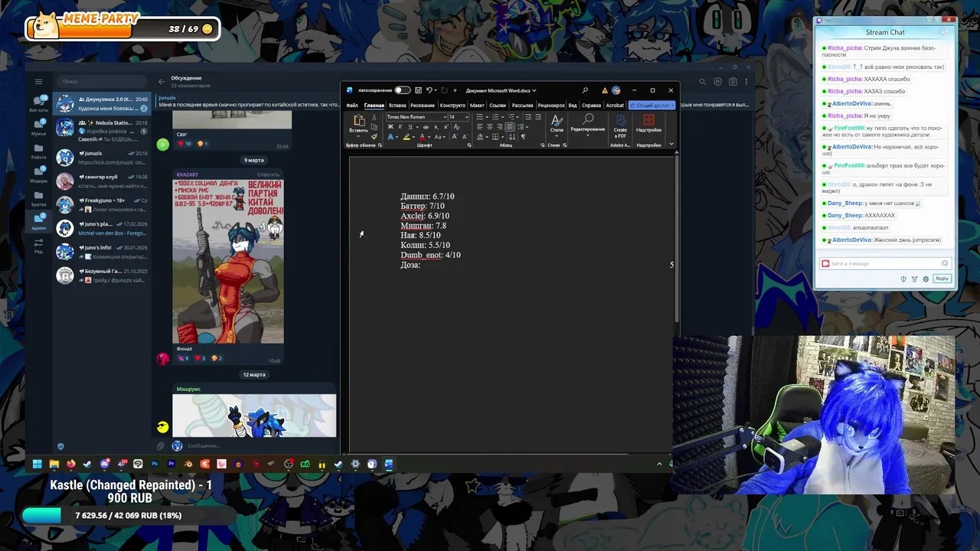Select the Все чаты folder in Telegram

pos(38,103)
